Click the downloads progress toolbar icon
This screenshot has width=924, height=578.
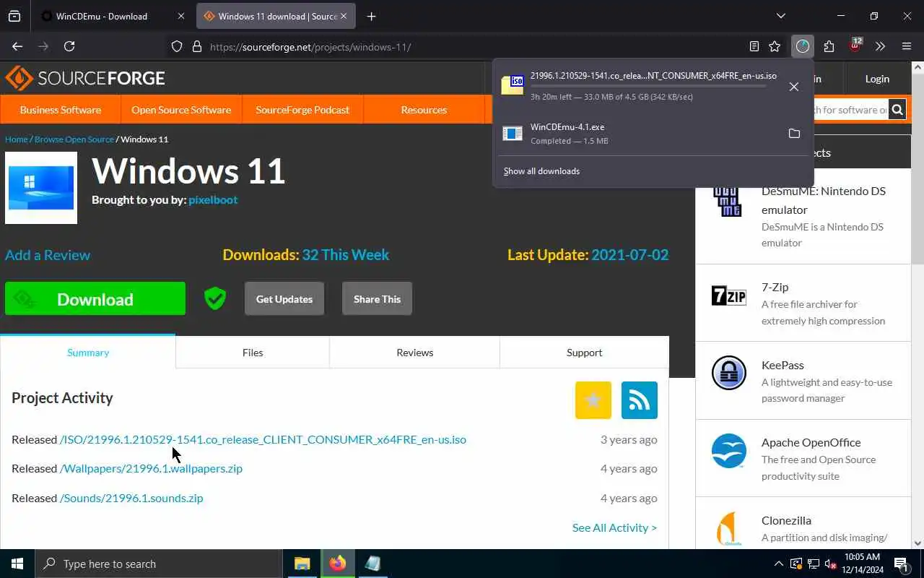[803, 46]
